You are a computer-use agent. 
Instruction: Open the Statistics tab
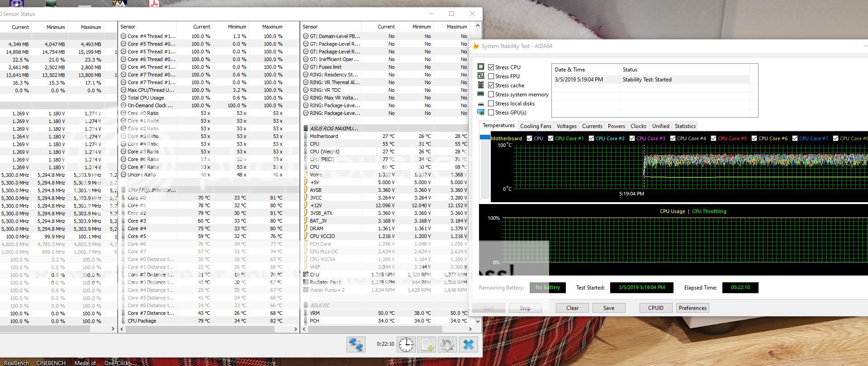click(685, 126)
